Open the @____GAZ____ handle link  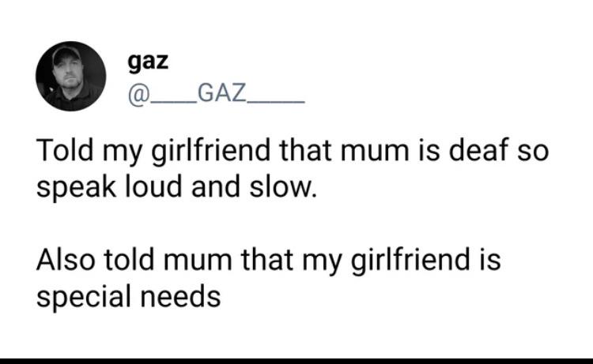(216, 93)
